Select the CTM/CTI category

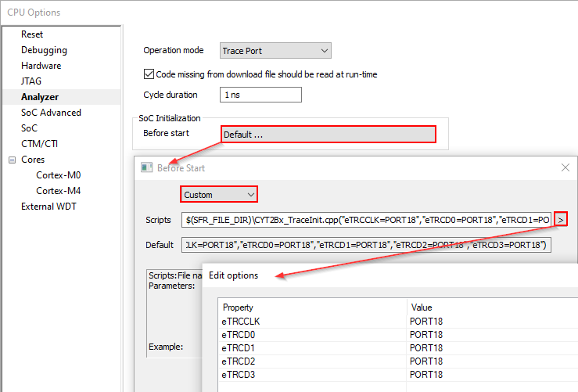pyautogui.click(x=39, y=144)
